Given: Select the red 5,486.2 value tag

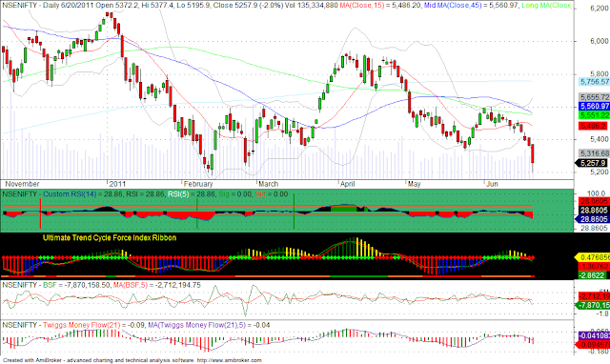Looking at the screenshot, I should point(593,126).
